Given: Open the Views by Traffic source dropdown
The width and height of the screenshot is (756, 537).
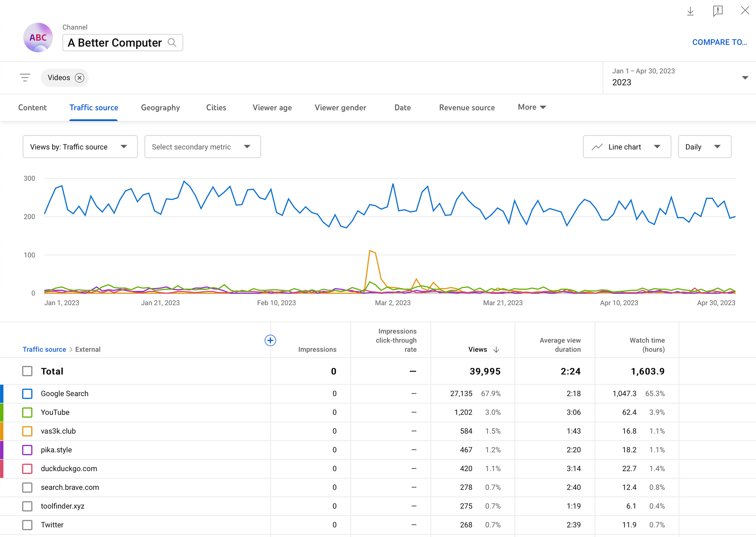Looking at the screenshot, I should pyautogui.click(x=80, y=147).
